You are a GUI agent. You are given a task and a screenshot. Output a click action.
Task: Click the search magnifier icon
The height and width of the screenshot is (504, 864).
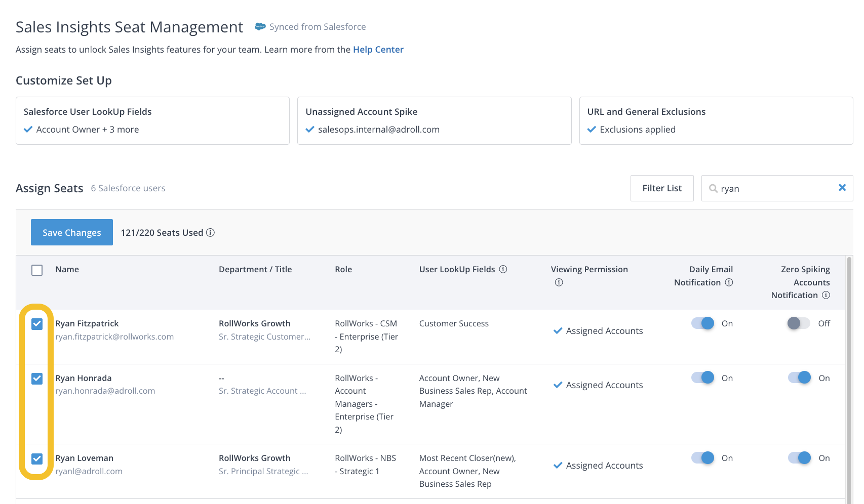pyautogui.click(x=713, y=188)
